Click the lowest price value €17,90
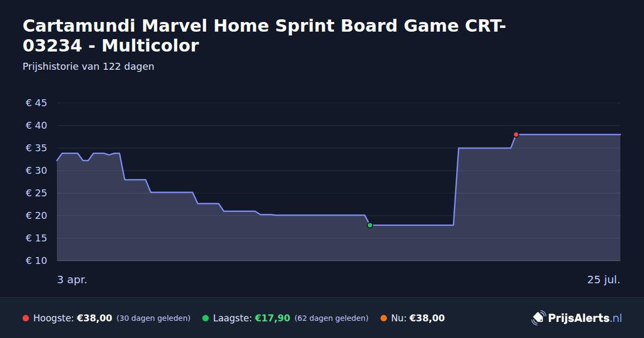 [x=273, y=318]
